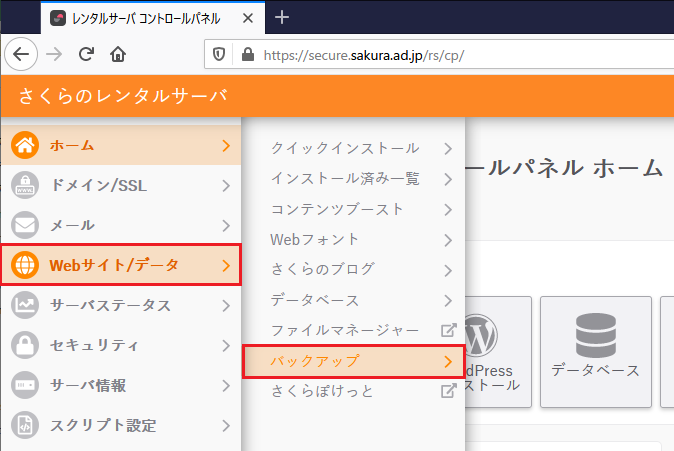Expand the コンテンツブースト submenu chevron
Screen dimensions: 674x451
[448, 209]
